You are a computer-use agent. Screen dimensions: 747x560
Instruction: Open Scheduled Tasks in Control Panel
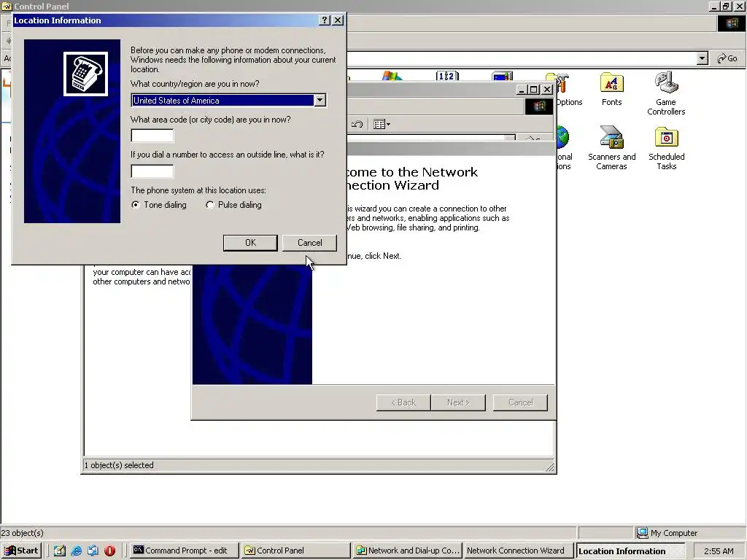(666, 138)
